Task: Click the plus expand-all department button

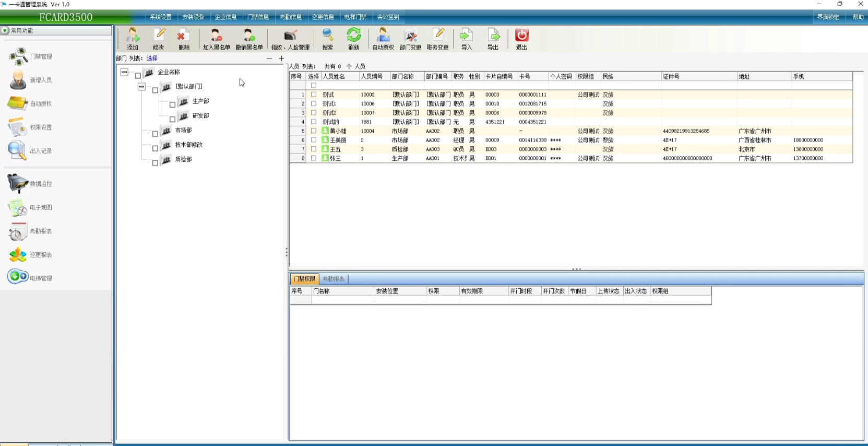Action: coord(281,58)
